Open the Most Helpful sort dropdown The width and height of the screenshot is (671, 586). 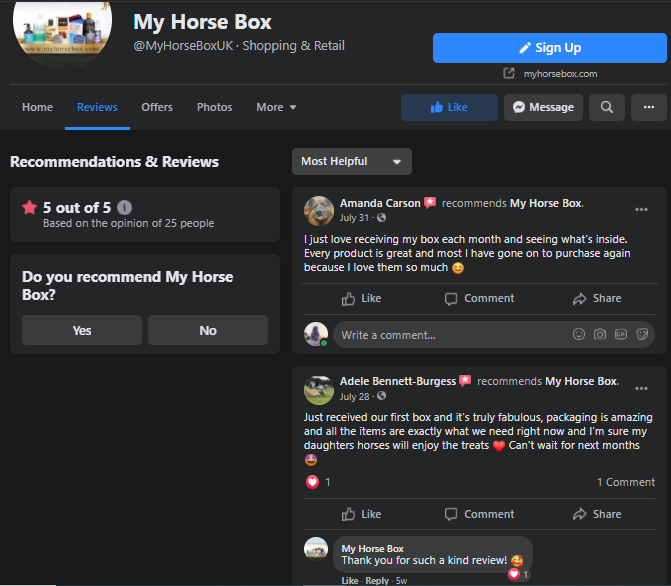click(x=352, y=161)
